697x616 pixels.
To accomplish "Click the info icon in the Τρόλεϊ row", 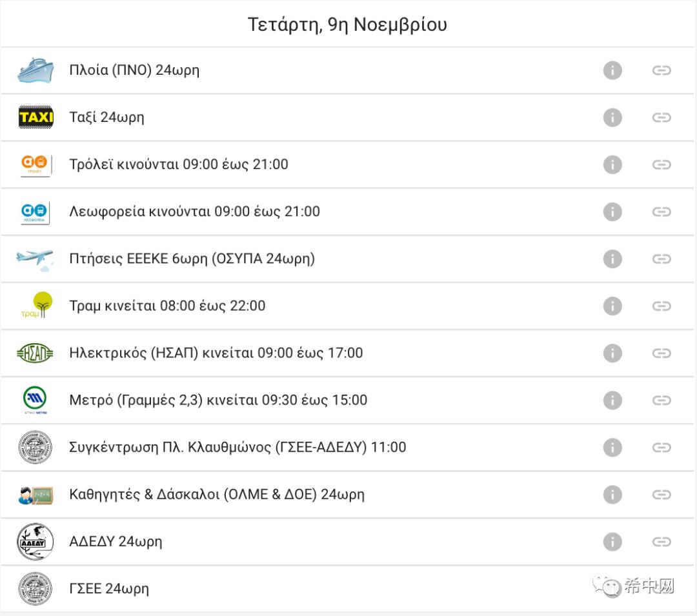I will (612, 164).
